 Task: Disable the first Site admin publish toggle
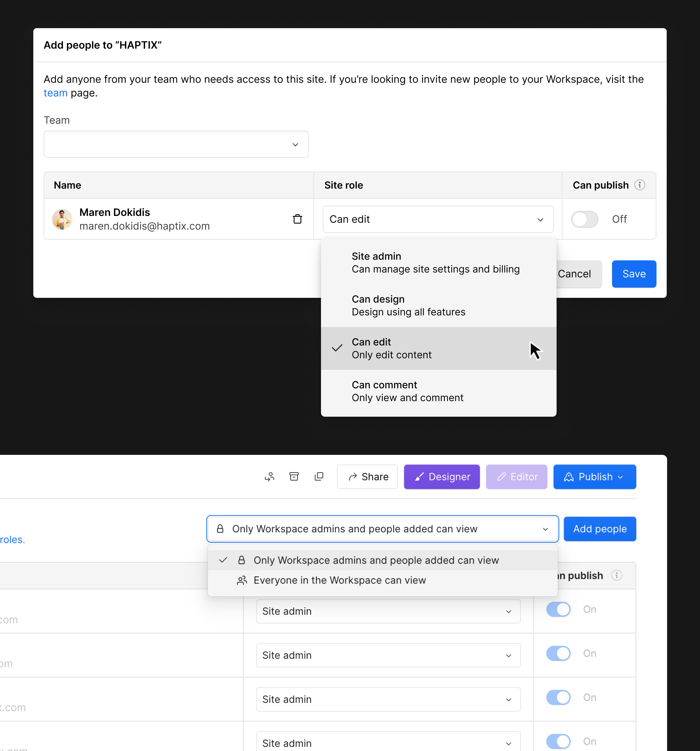(559, 609)
